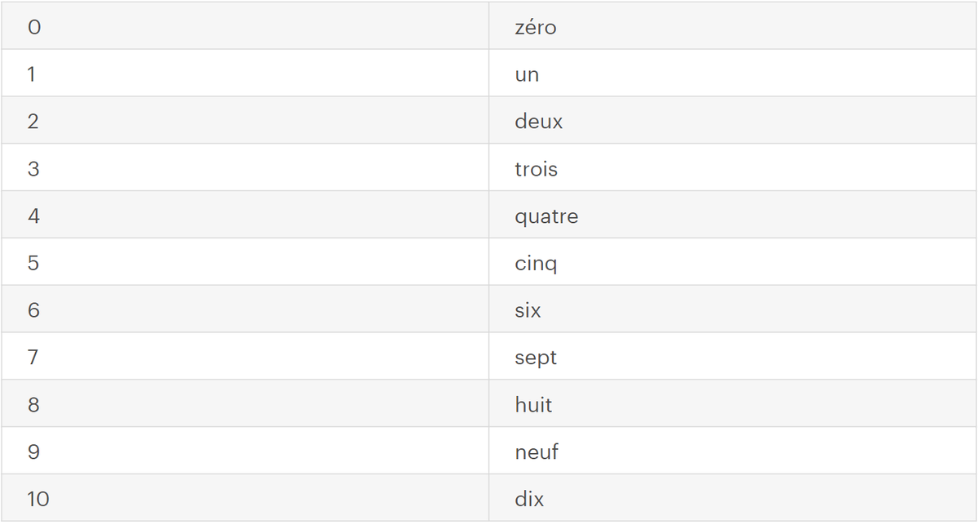
Task: Click the word trois
Action: pos(536,169)
